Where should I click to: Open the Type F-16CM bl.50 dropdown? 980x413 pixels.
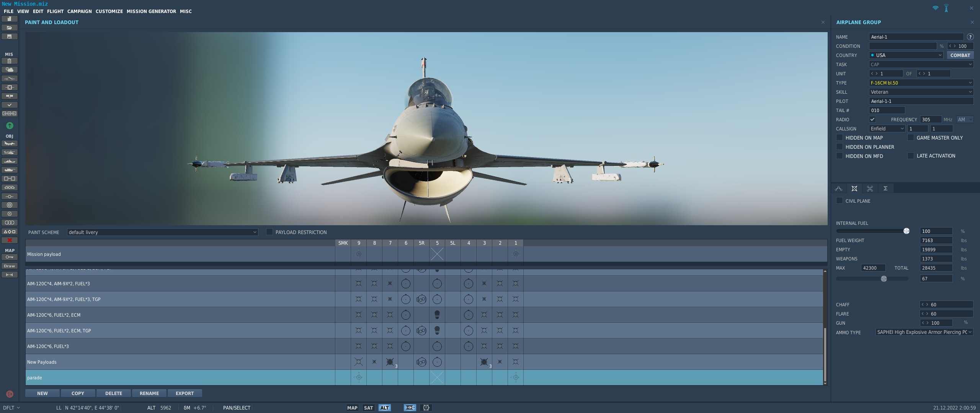click(921, 83)
